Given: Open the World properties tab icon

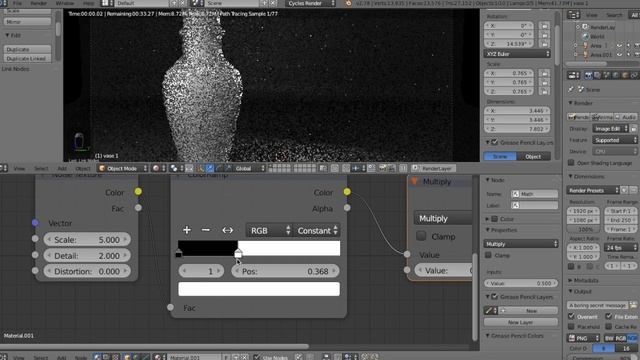Looking at the screenshot, I should click(x=616, y=76).
